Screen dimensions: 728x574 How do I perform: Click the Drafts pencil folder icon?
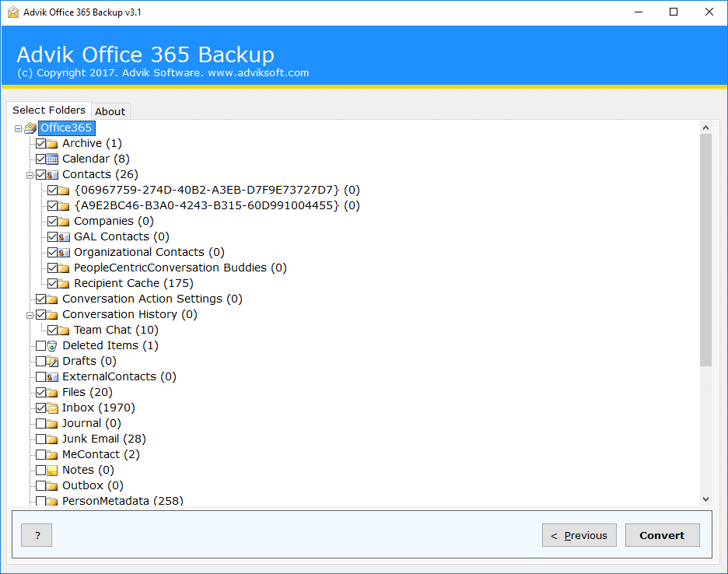point(52,362)
